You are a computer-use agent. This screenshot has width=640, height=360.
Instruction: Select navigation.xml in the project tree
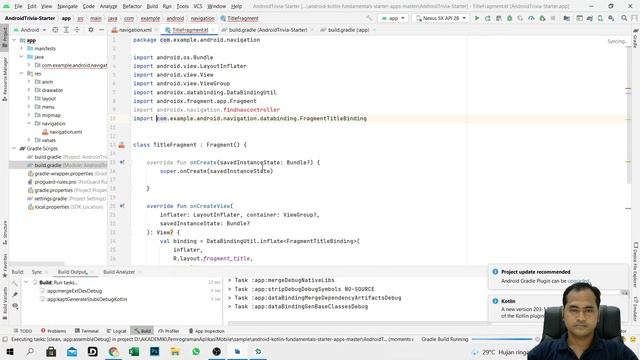(x=65, y=132)
